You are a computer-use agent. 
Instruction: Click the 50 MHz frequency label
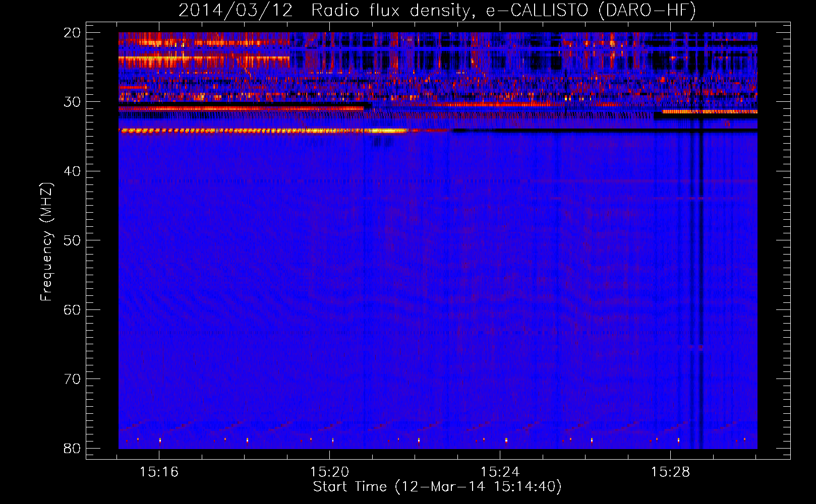point(72,240)
